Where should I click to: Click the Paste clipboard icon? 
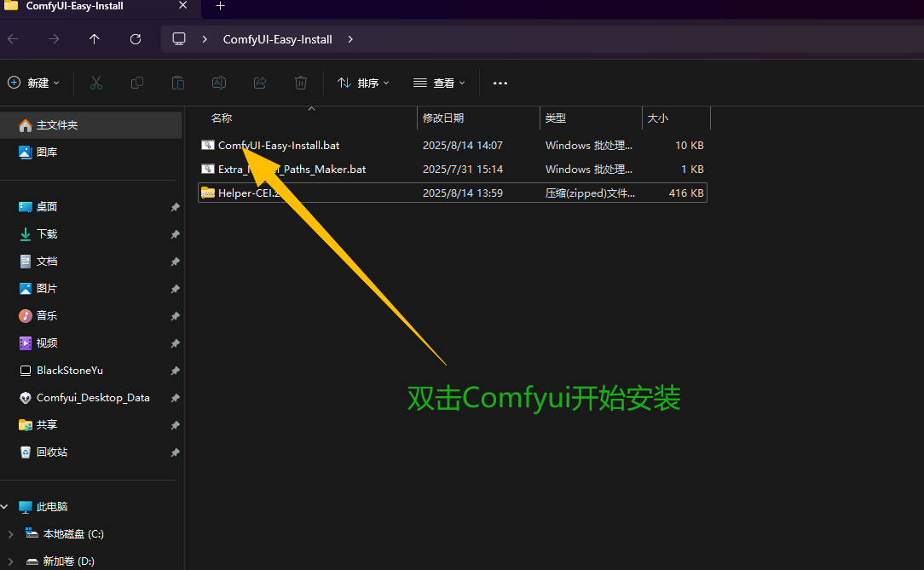pyautogui.click(x=178, y=83)
